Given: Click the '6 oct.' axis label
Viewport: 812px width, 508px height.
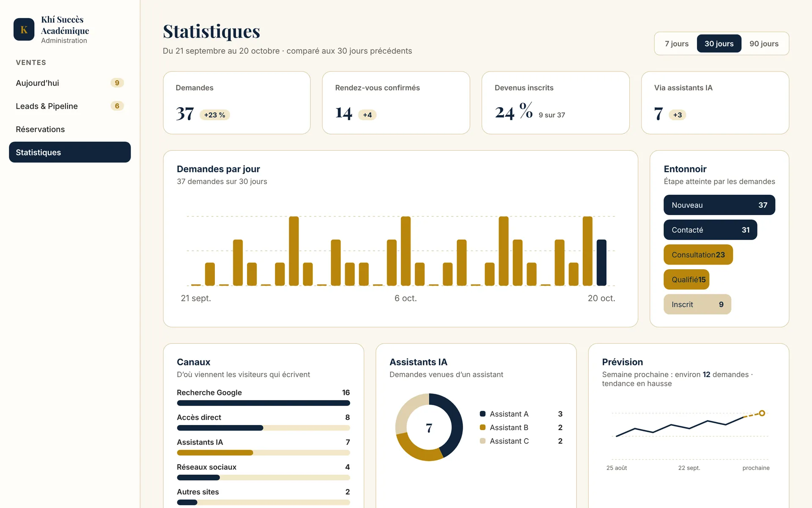Looking at the screenshot, I should pyautogui.click(x=406, y=298).
